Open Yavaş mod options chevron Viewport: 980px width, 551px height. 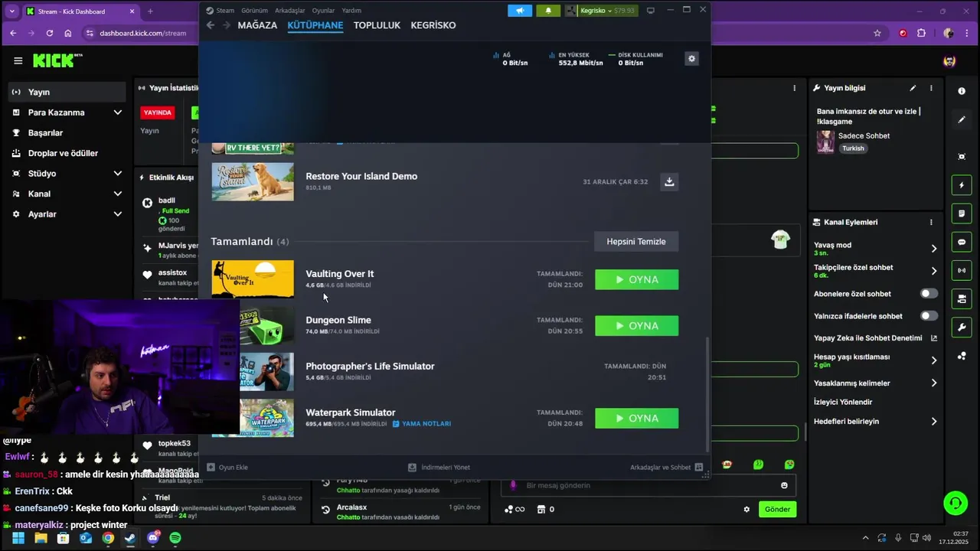pos(933,249)
